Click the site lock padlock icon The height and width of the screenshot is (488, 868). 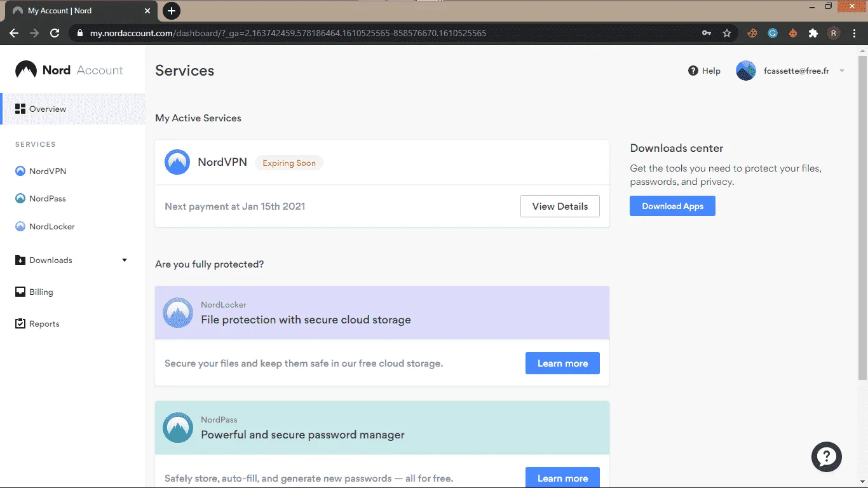tap(80, 33)
